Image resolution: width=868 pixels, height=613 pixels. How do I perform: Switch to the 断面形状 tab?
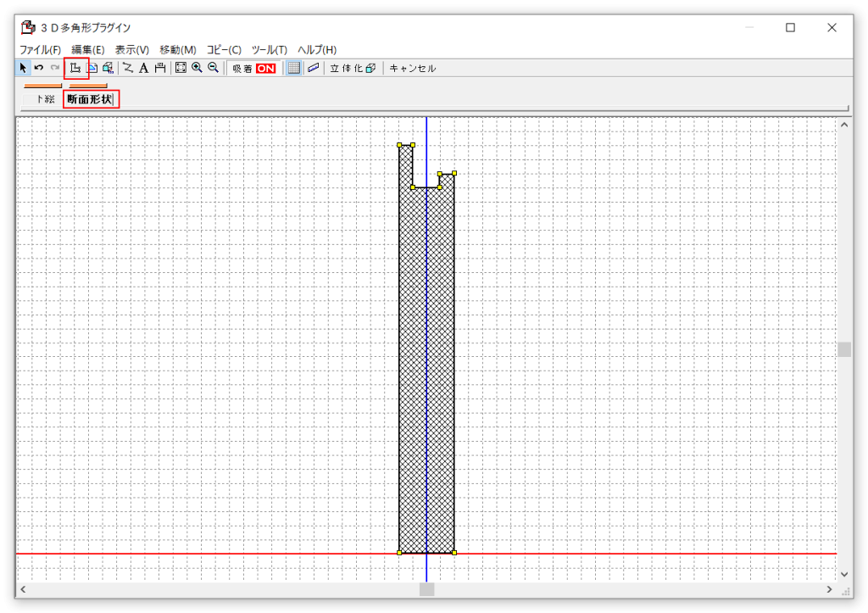point(90,99)
